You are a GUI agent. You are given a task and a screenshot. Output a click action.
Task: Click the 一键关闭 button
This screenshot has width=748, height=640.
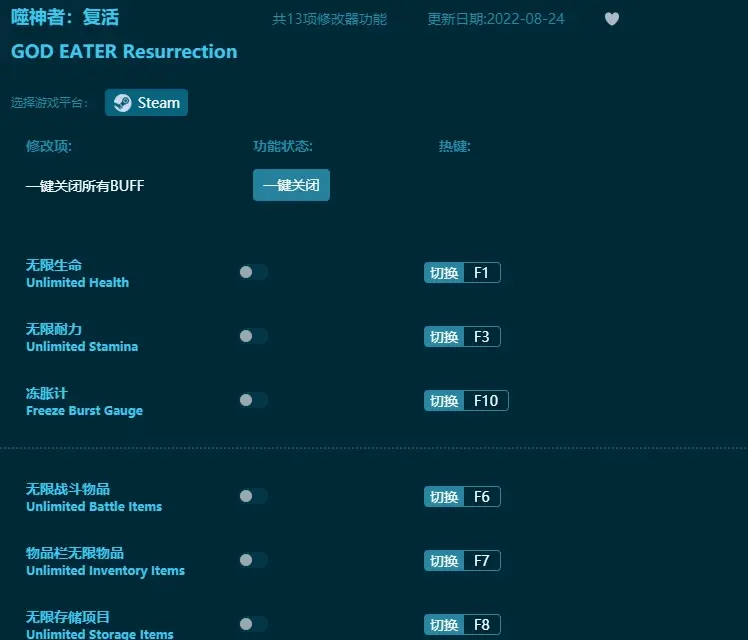[291, 185]
